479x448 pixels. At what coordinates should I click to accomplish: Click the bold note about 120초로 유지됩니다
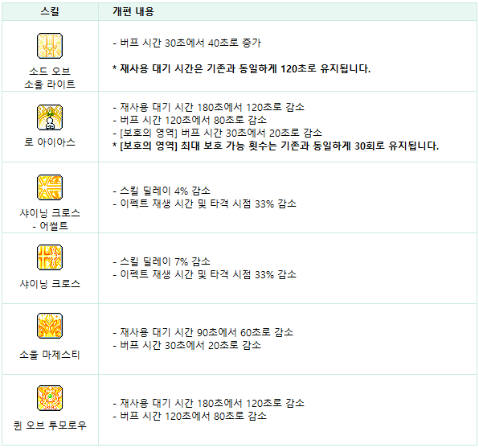241,68
